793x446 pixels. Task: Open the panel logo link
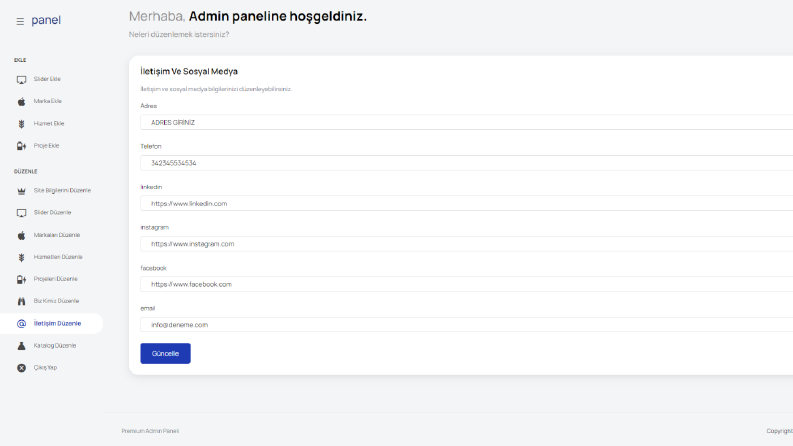(x=46, y=20)
